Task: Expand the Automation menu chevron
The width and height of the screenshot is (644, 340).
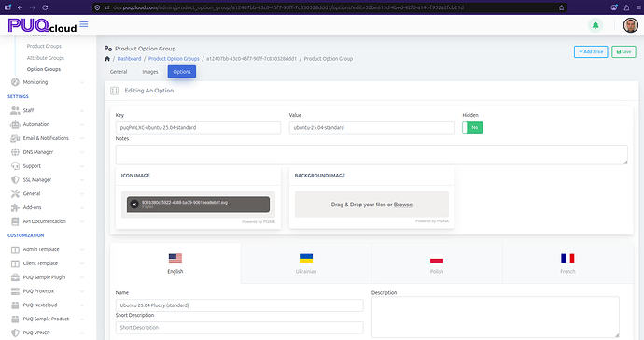Action: click(x=82, y=124)
